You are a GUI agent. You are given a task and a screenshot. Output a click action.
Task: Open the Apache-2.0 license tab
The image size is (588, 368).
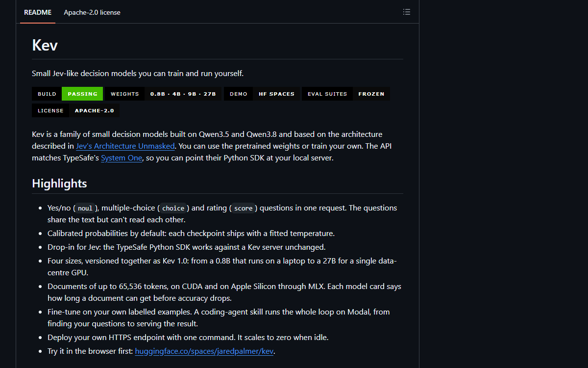pos(92,12)
